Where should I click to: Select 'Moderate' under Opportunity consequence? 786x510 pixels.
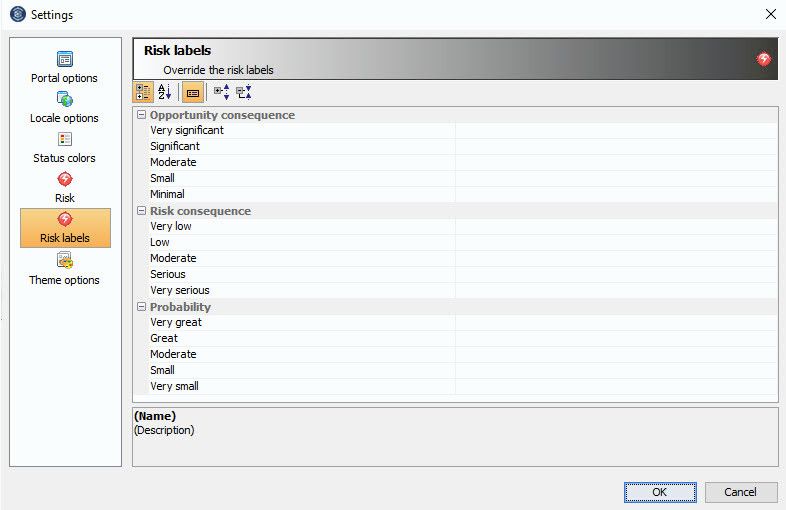(173, 162)
